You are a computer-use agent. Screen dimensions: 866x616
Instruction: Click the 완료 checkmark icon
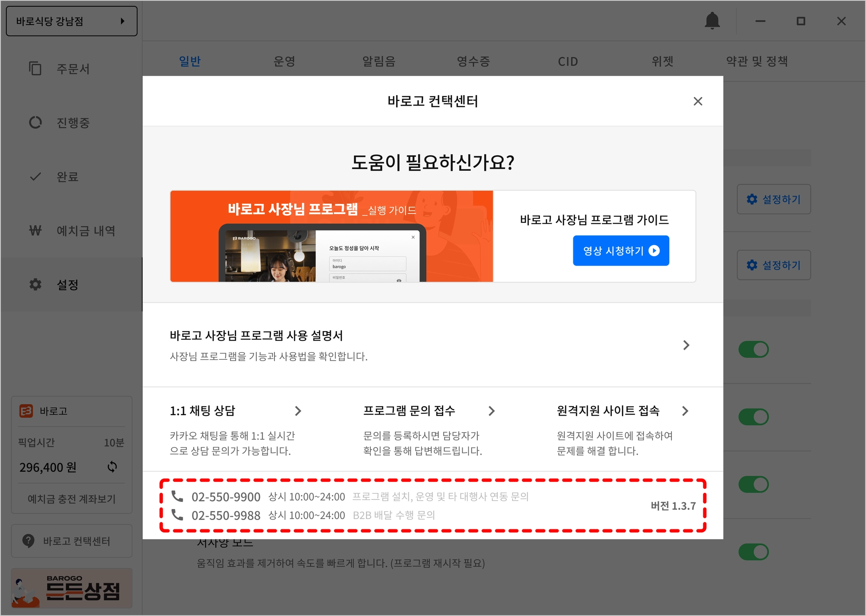click(x=35, y=177)
